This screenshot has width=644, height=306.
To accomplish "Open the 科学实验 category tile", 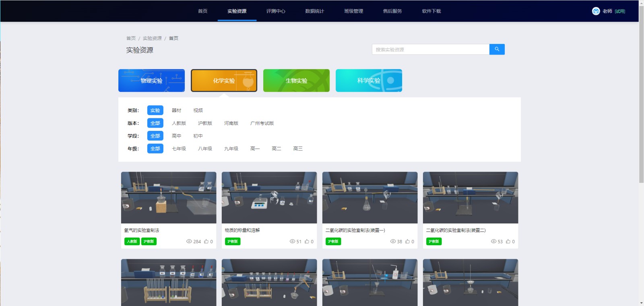I will coord(369,81).
